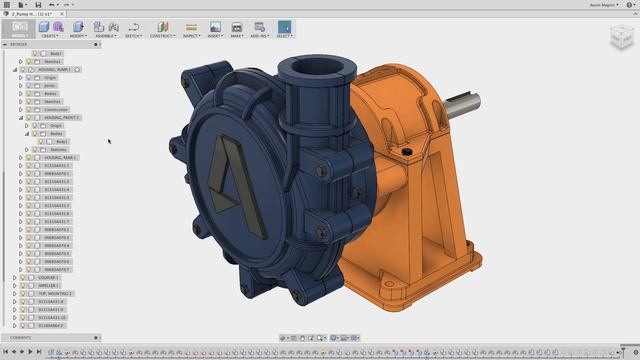The image size is (640, 360).
Task: Click the Sketch tool icon
Action: [133, 27]
